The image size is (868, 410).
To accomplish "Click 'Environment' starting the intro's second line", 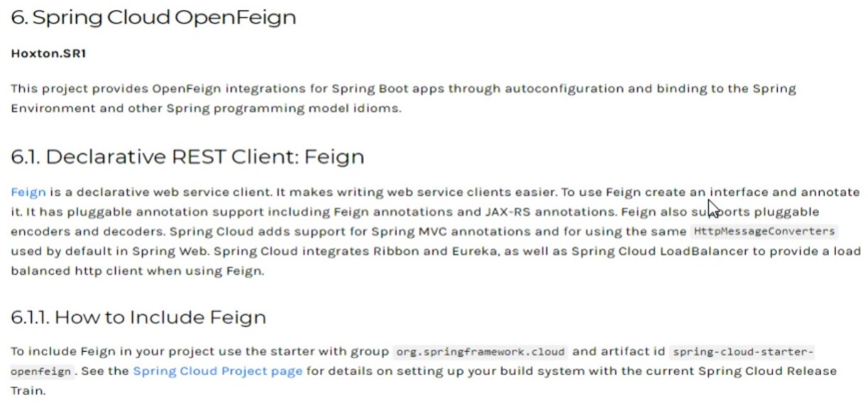I will point(47,109).
